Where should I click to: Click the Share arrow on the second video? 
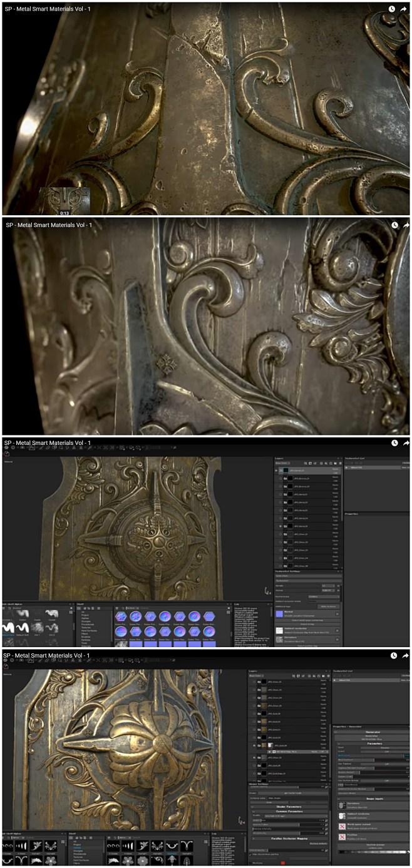pos(406,225)
